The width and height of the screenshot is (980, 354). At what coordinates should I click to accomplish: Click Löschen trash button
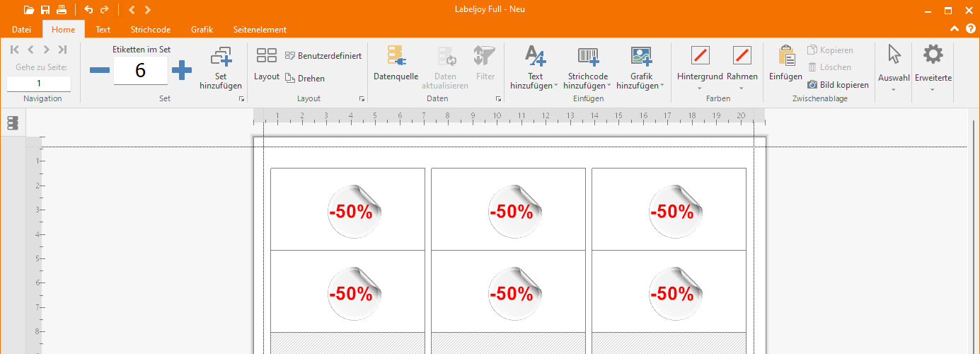pos(830,67)
